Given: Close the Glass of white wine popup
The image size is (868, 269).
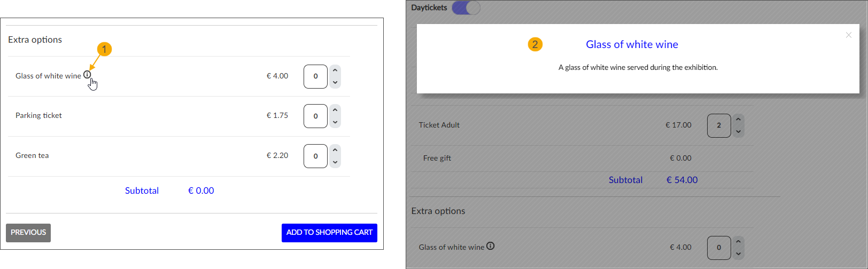Looking at the screenshot, I should (848, 35).
